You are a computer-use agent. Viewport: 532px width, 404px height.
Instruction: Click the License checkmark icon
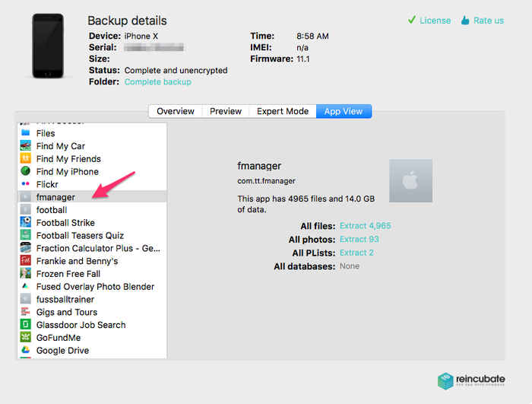point(412,20)
